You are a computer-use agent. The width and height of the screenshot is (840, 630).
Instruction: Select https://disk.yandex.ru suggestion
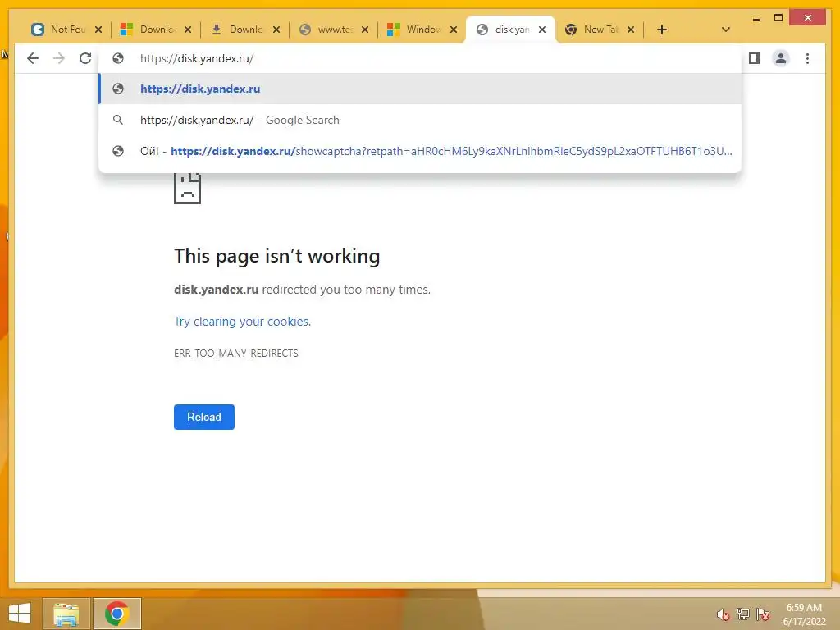420,89
